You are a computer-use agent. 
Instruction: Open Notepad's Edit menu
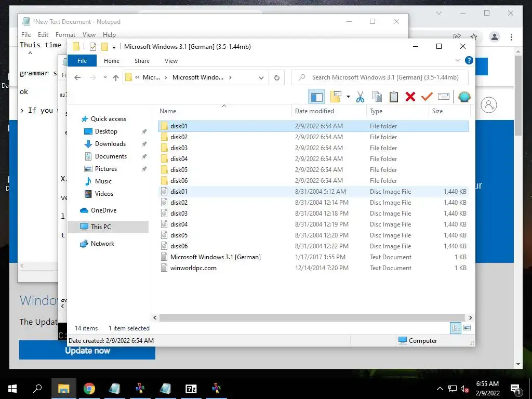pos(43,35)
